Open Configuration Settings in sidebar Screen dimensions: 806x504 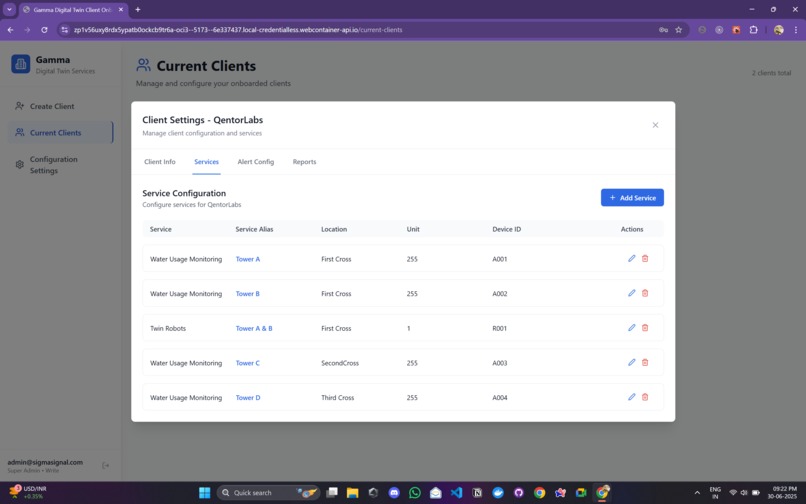[x=61, y=165]
